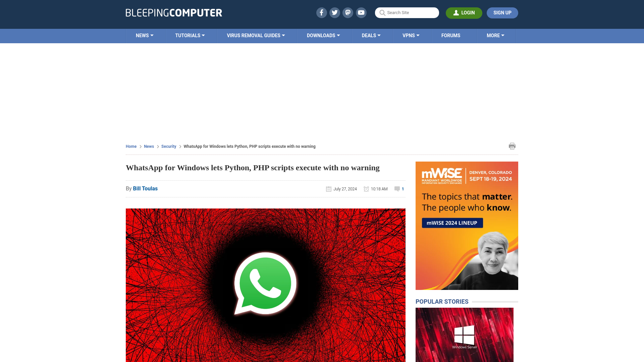The height and width of the screenshot is (362, 644).
Task: Click the Print article icon
Action: [512, 146]
